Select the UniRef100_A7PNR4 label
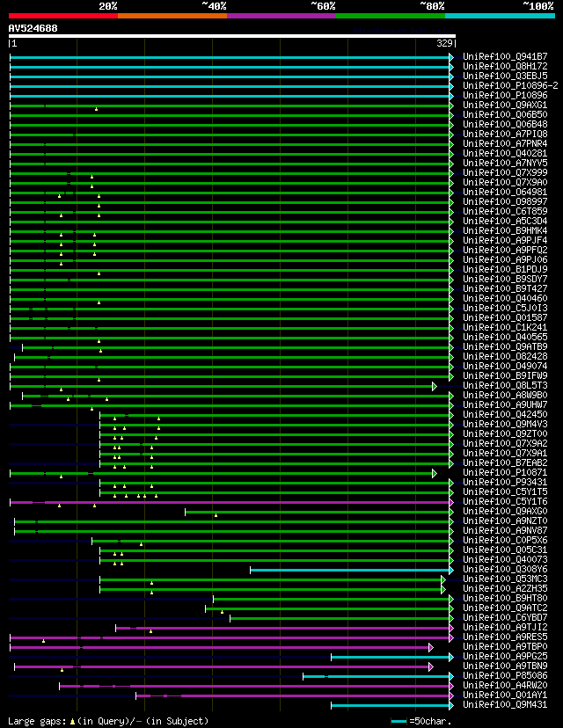563x728 pixels. click(x=505, y=144)
